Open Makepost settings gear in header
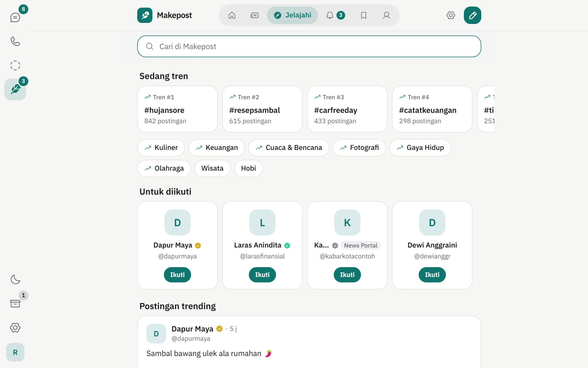 [451, 15]
